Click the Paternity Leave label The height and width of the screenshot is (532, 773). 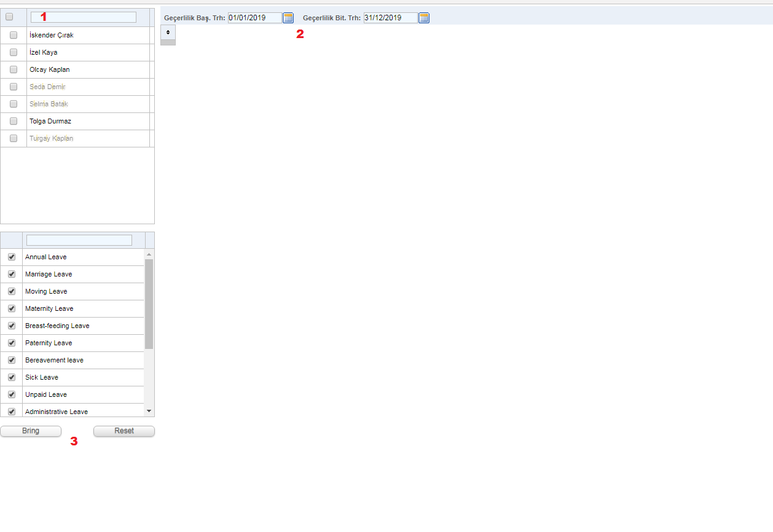49,343
